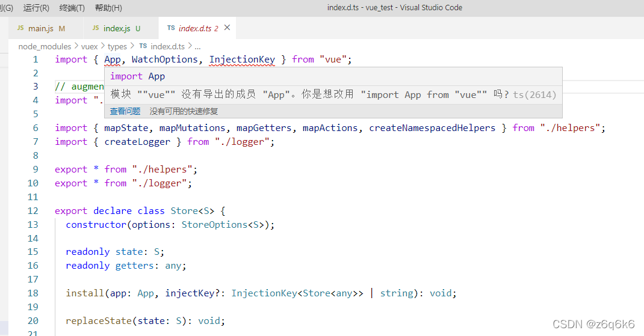Click the TS icon on index.d.ts tab

pyautogui.click(x=171, y=28)
